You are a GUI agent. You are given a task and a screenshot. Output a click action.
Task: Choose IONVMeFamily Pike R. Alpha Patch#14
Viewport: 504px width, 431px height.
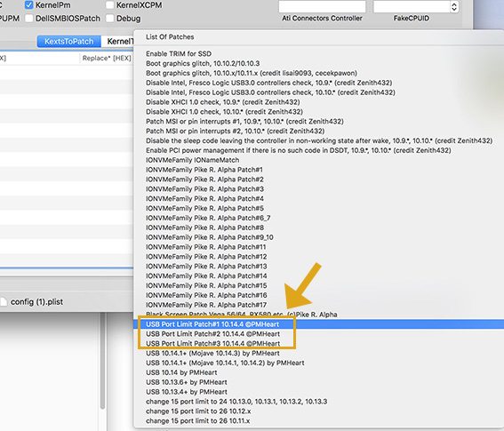point(319,275)
